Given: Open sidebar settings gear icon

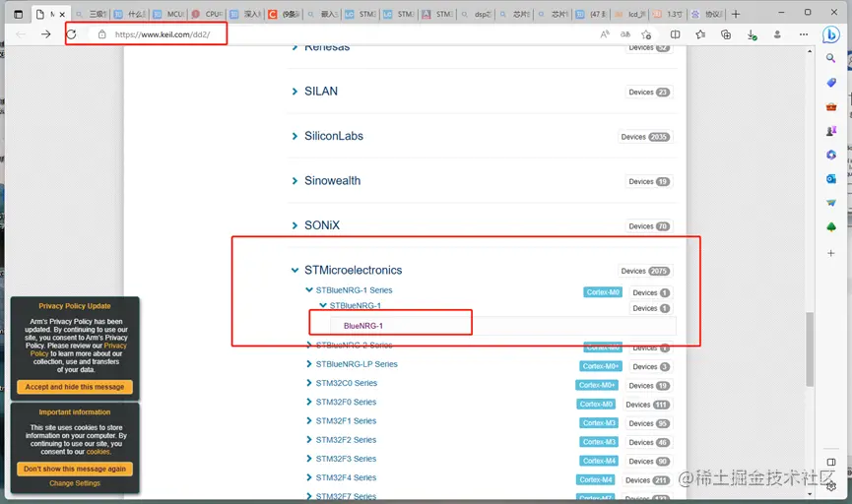Looking at the screenshot, I should [x=830, y=486].
